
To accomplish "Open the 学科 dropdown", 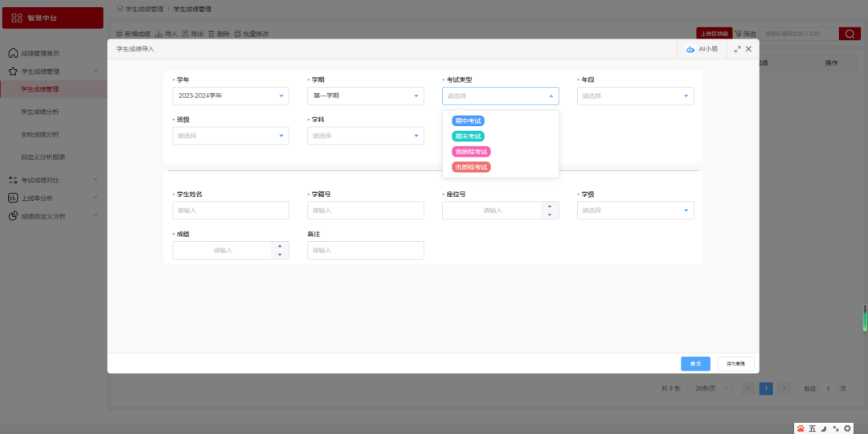I will coord(366,136).
